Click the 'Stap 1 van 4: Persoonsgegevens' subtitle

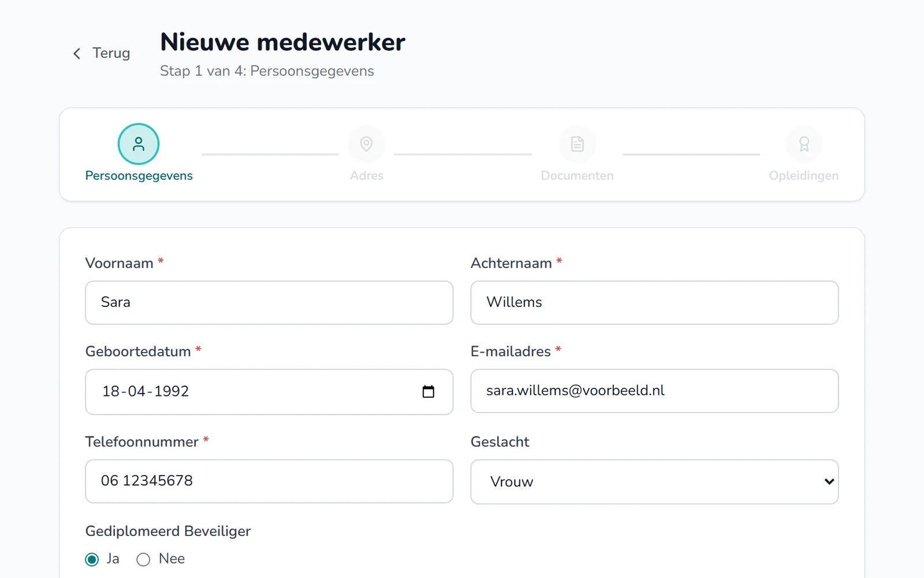point(267,71)
